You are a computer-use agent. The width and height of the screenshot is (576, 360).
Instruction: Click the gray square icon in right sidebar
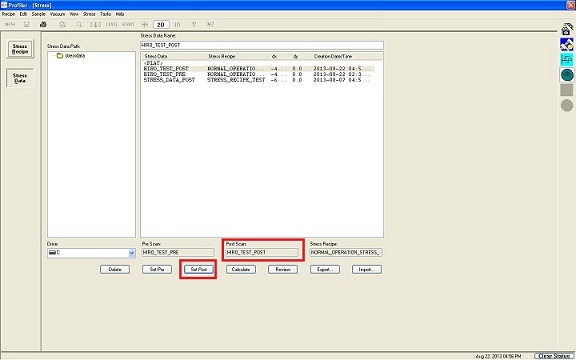pos(567,90)
